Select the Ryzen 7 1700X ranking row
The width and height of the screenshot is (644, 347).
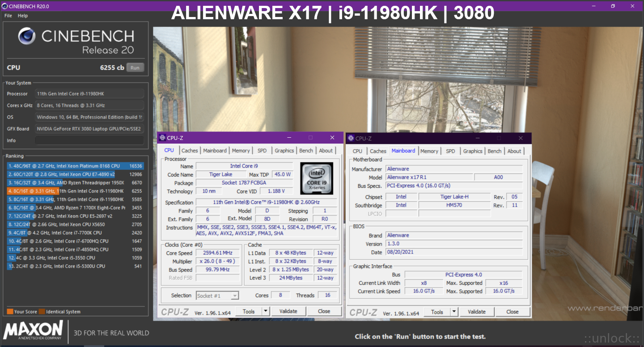pos(75,207)
